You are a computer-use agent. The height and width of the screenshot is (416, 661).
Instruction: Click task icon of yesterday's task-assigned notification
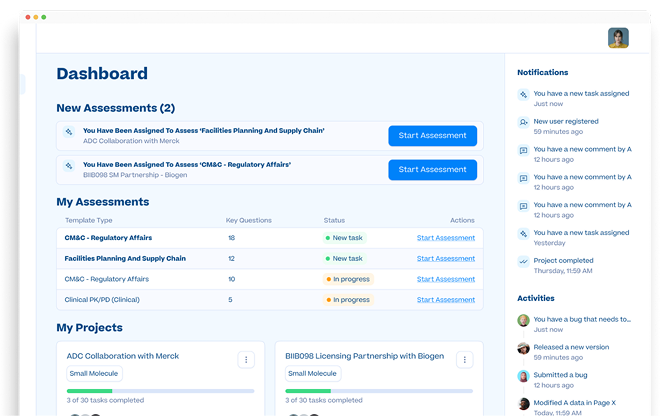523,233
